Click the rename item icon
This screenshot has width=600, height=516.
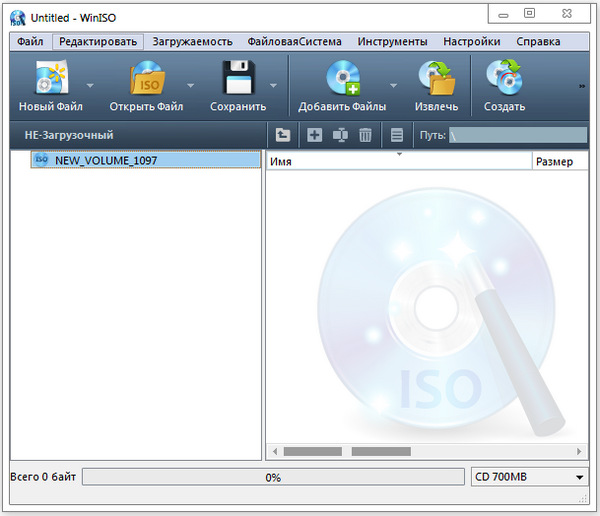coord(340,135)
